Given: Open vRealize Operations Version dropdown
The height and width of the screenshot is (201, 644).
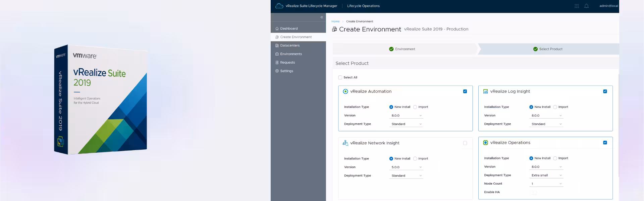Looking at the screenshot, I should 546,167.
